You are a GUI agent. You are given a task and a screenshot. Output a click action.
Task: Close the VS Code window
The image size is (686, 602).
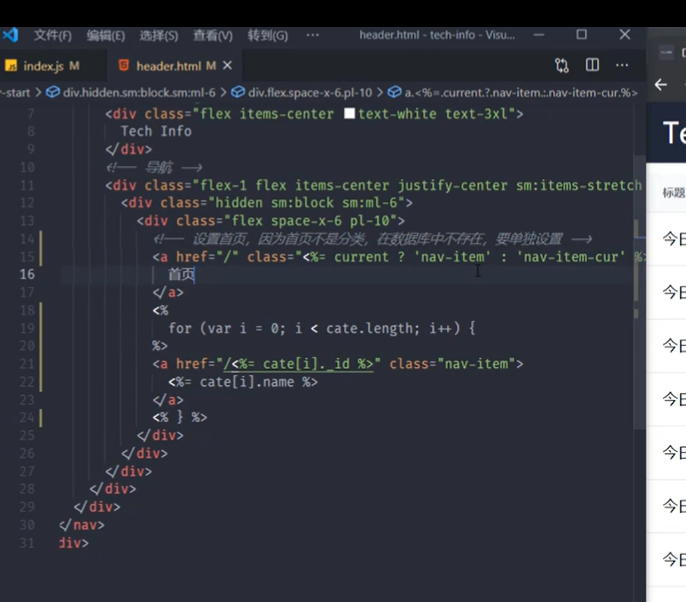(625, 35)
